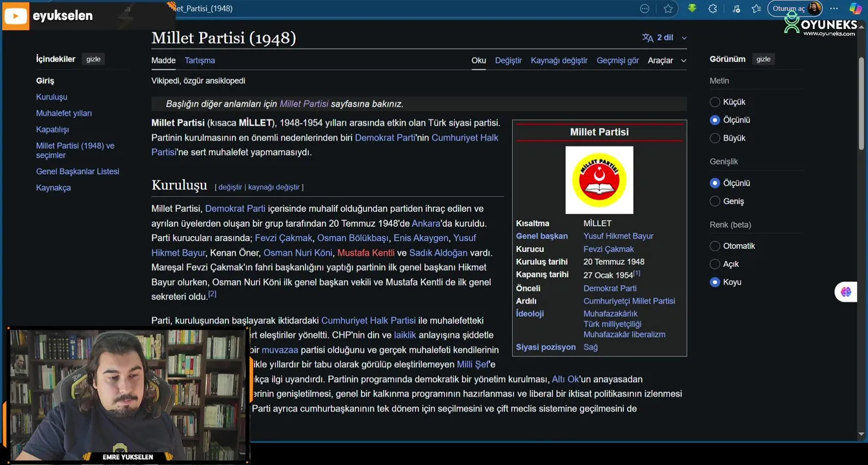Switch to the Tartışma tab
The image size is (868, 465).
point(200,61)
